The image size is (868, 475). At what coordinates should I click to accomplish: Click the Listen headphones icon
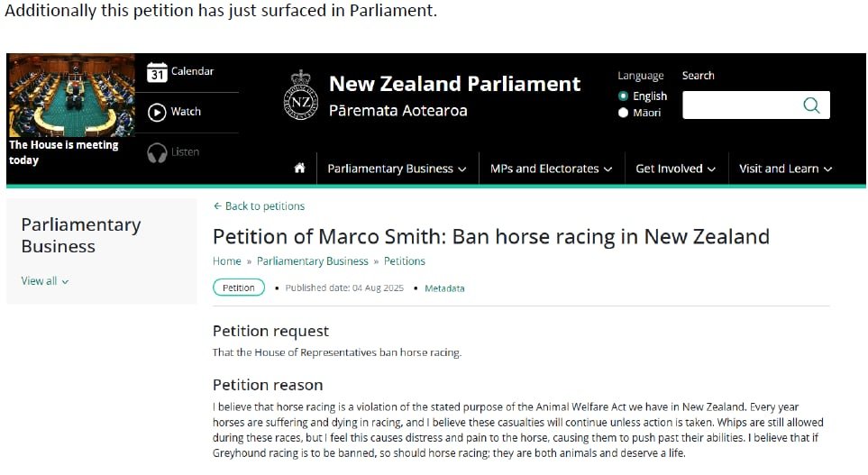[157, 153]
